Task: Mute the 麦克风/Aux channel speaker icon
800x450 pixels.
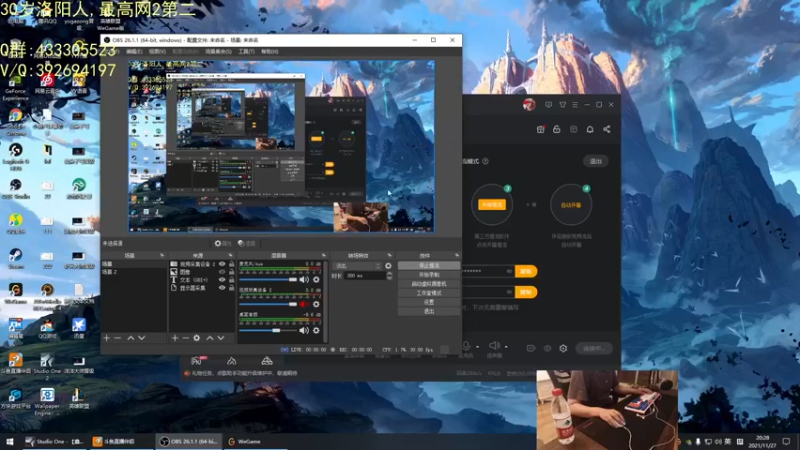Action: click(304, 280)
